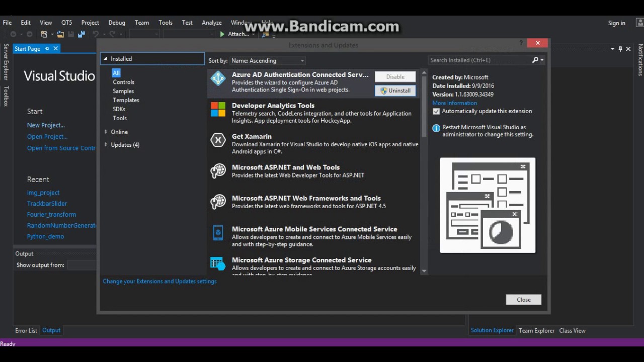Click the extension list vertical scrollbar thumb
The height and width of the screenshot is (362, 644).
pyautogui.click(x=424, y=106)
